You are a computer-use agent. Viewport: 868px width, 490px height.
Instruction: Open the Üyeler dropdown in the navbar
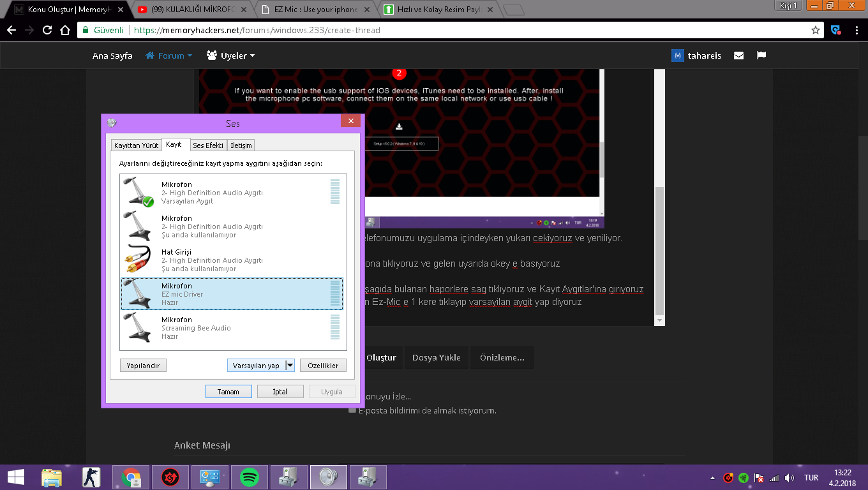point(230,56)
